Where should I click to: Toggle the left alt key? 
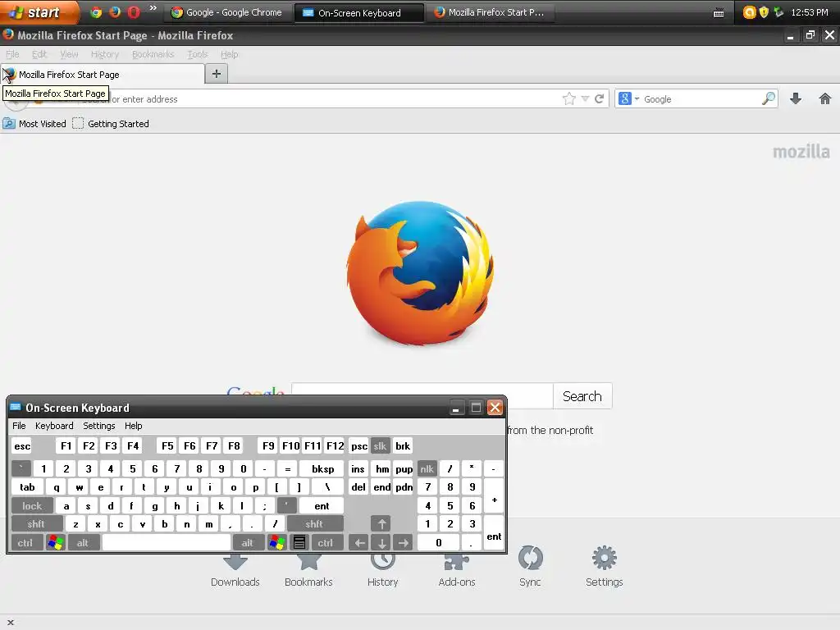pyautogui.click(x=83, y=543)
